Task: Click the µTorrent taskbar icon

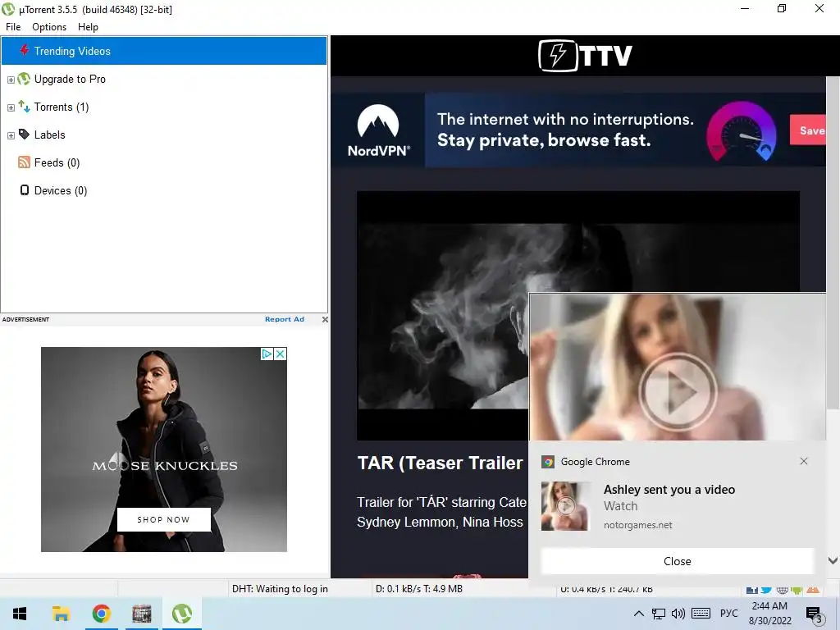Action: tap(182, 614)
